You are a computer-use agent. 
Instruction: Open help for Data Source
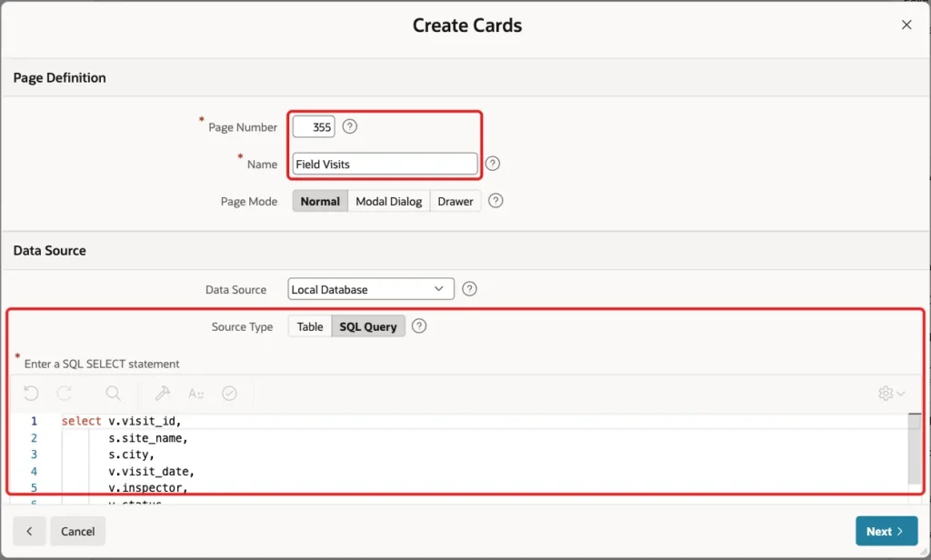coord(469,289)
